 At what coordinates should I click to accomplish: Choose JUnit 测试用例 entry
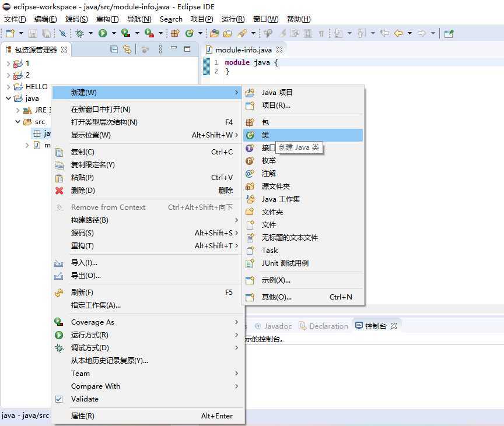pyautogui.click(x=303, y=263)
